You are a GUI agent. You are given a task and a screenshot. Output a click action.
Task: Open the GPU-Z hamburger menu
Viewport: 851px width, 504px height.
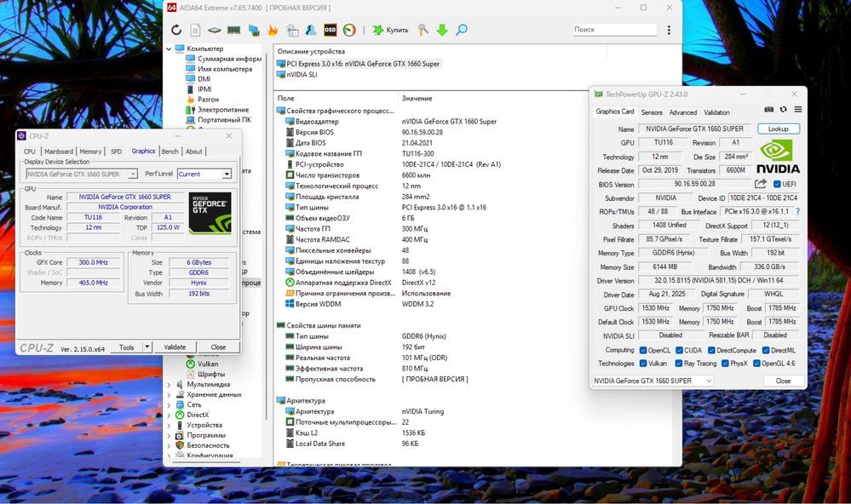pyautogui.click(x=798, y=109)
